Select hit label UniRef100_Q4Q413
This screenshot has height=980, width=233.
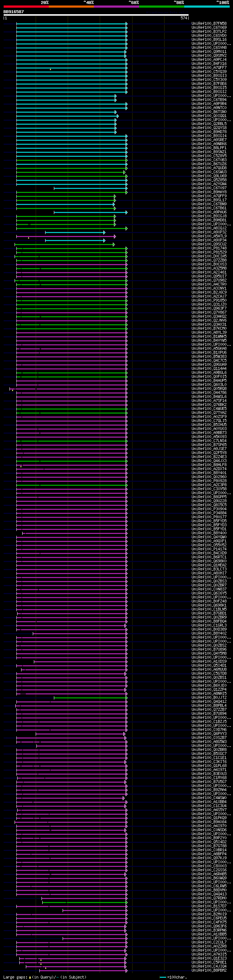(x=209, y=894)
